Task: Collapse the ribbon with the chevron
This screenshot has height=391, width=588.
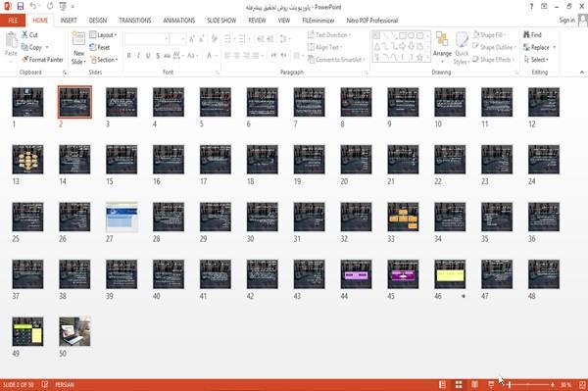Action: (581, 72)
